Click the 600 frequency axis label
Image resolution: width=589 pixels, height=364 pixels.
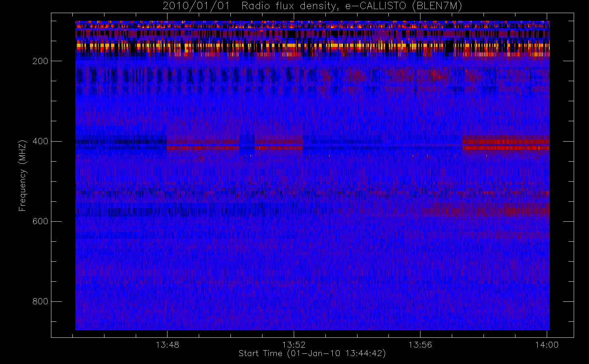tap(40, 221)
